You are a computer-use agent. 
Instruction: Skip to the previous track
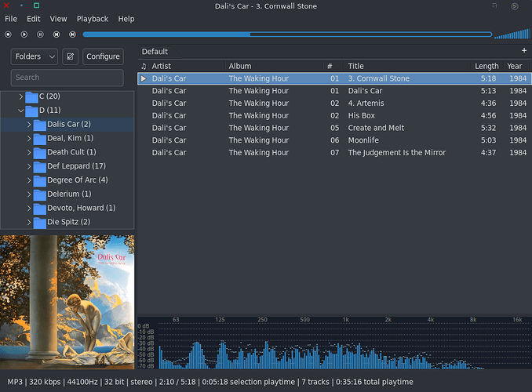click(x=56, y=34)
